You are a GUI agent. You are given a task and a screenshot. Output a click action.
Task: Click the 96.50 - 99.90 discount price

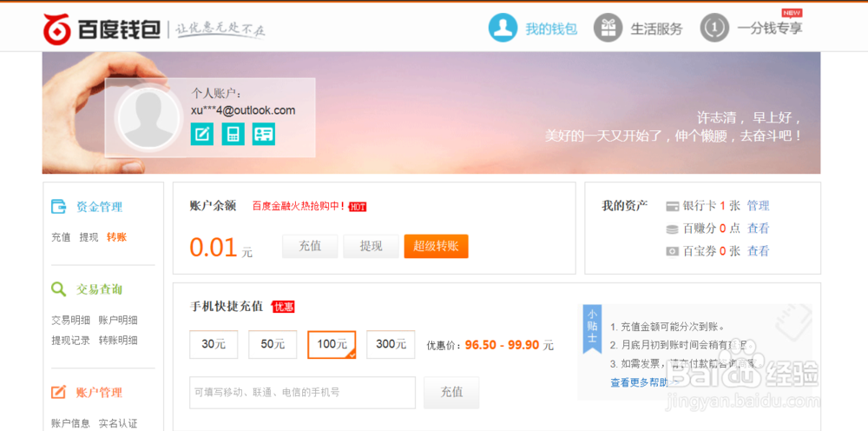click(x=502, y=345)
